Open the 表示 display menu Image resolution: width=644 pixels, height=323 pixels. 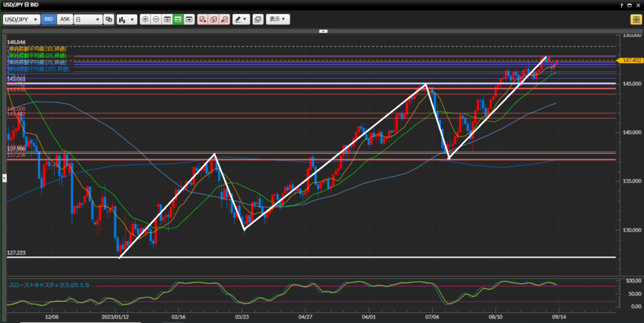point(277,20)
